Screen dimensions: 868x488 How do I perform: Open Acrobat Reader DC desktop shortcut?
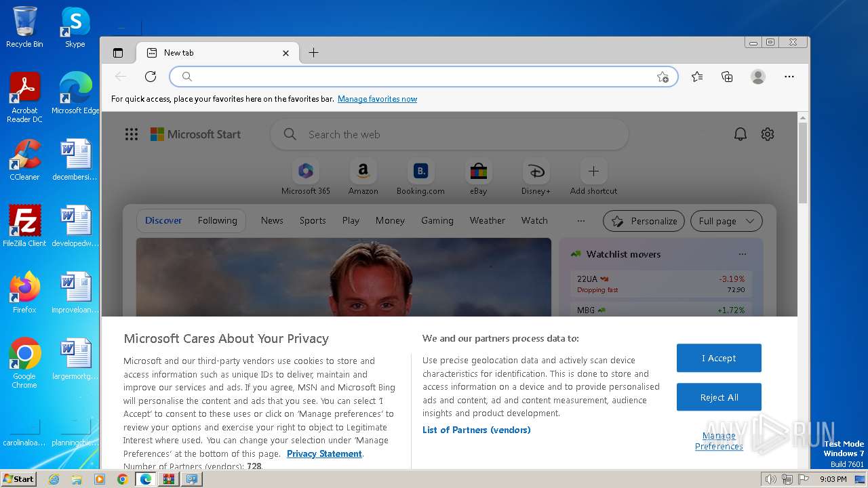tap(24, 98)
